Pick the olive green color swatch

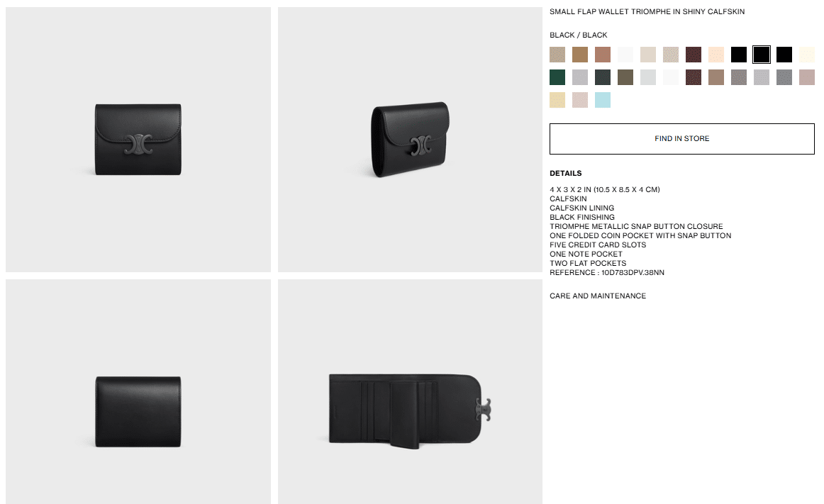click(625, 77)
